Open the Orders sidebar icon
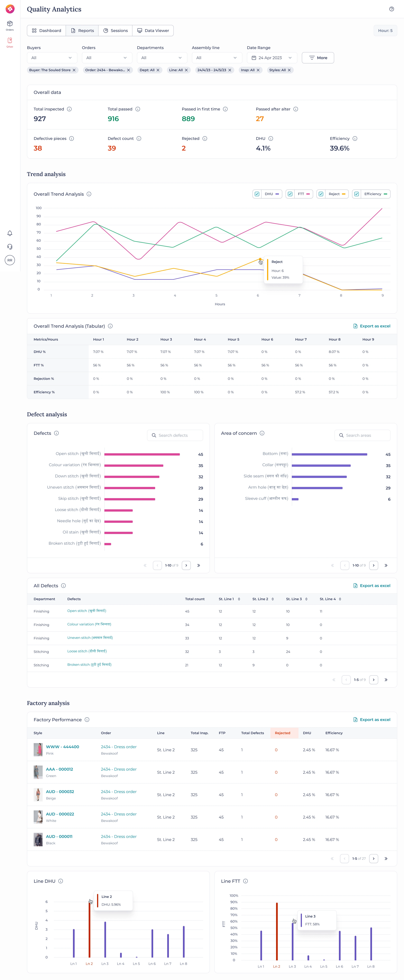 pyautogui.click(x=10, y=26)
